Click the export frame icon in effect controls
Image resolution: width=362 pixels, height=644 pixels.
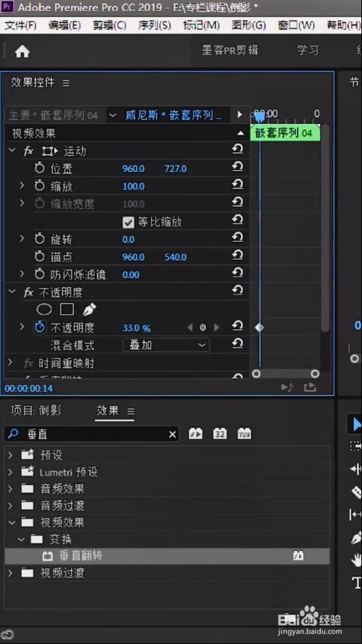click(310, 387)
